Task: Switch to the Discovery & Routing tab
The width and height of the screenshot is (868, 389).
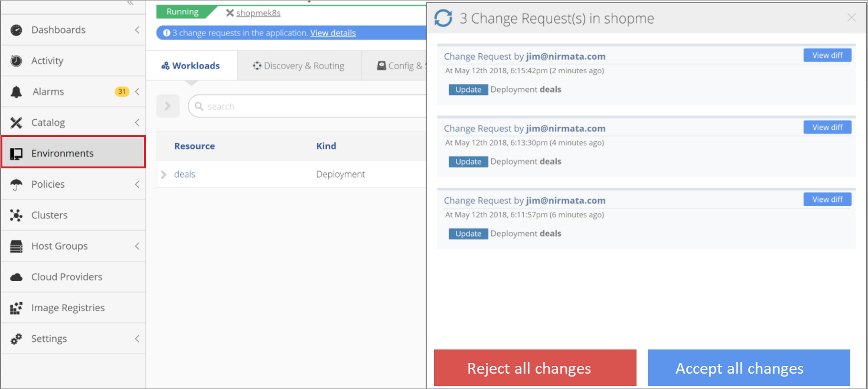Action: [x=299, y=66]
